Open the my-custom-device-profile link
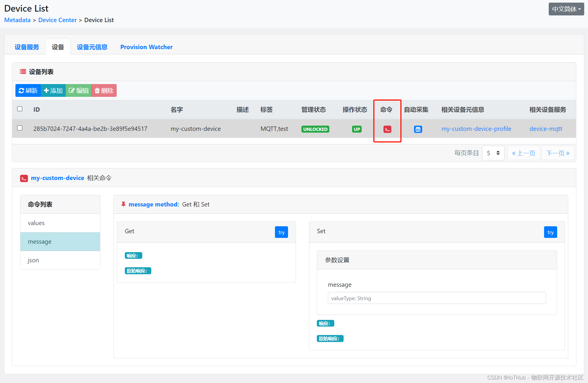This screenshot has height=383, width=588. (x=476, y=129)
